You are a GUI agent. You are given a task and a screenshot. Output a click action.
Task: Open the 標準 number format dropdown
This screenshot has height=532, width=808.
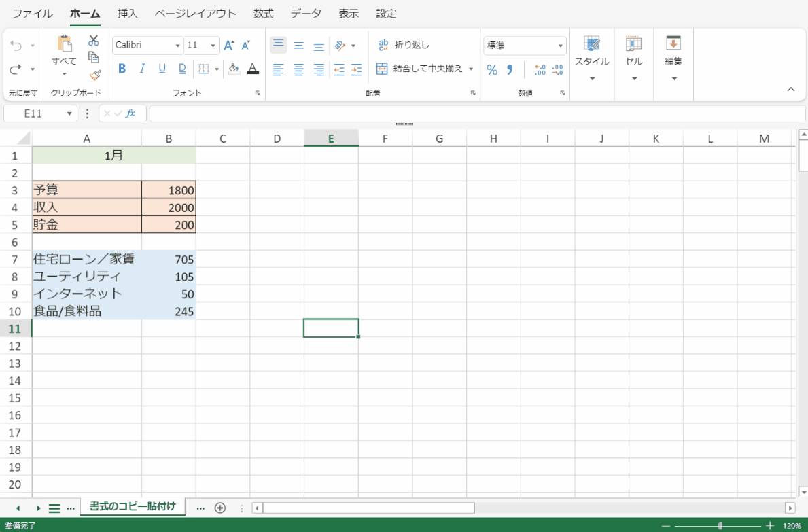pyautogui.click(x=524, y=46)
